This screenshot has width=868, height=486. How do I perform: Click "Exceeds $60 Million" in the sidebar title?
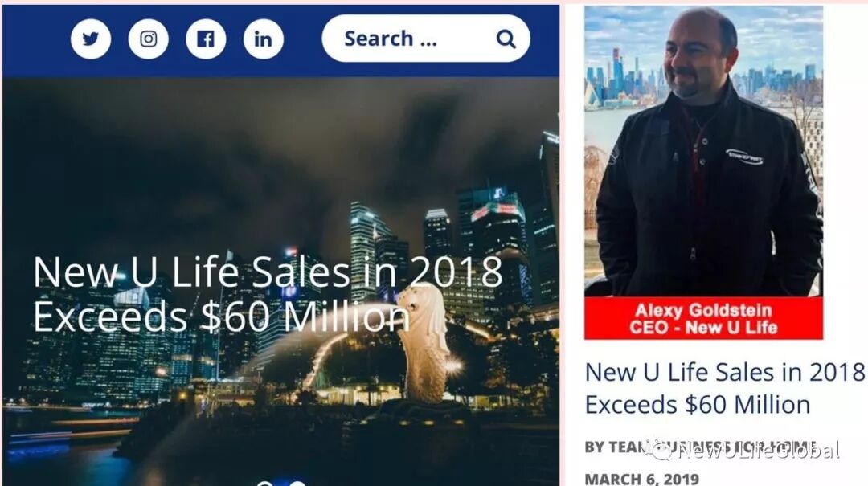698,405
